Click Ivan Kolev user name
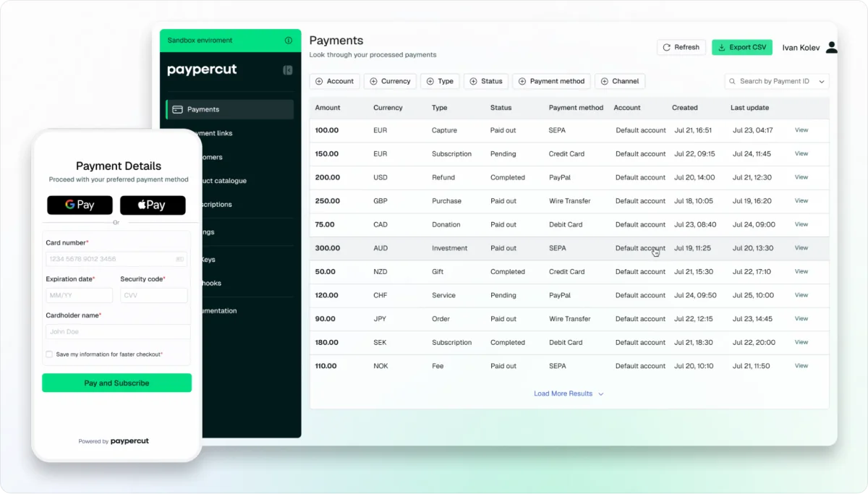This screenshot has width=868, height=494. tap(801, 48)
